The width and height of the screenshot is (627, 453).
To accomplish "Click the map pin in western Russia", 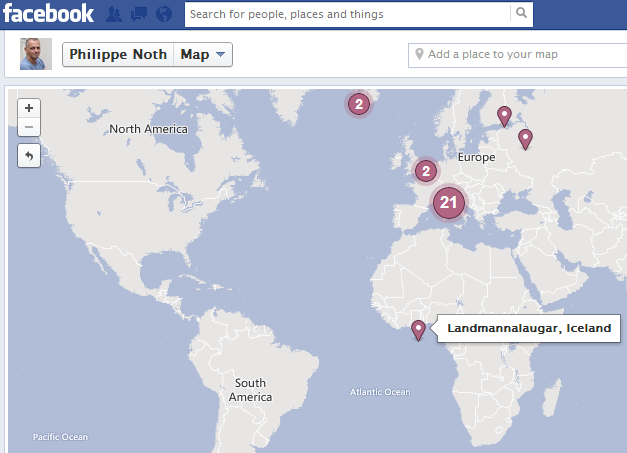I will [x=525, y=139].
